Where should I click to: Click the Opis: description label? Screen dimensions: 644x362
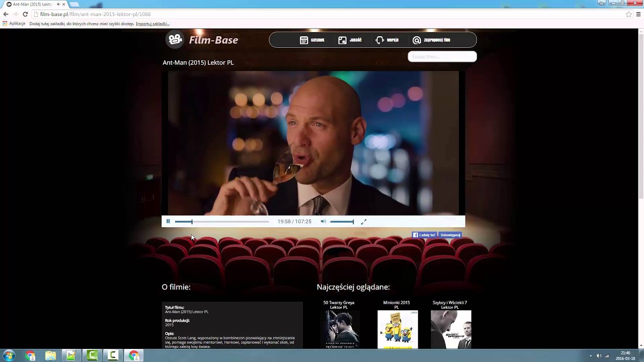170,333
